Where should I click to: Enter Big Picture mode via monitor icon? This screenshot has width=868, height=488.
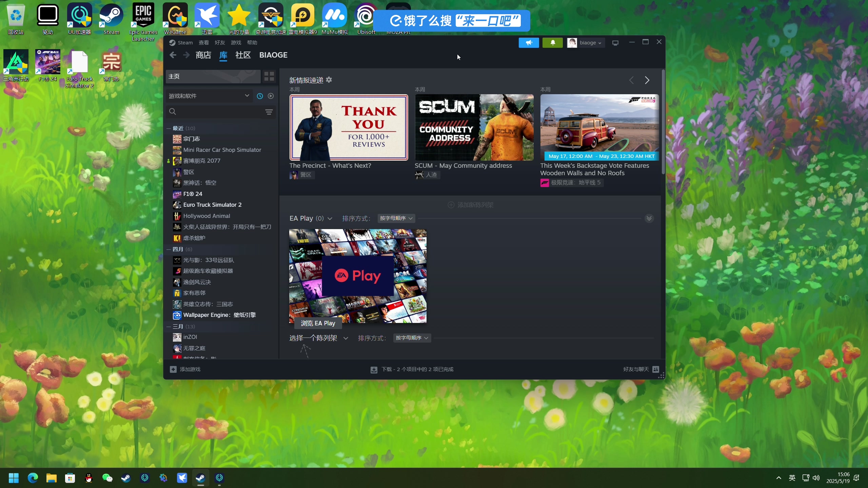pyautogui.click(x=615, y=43)
